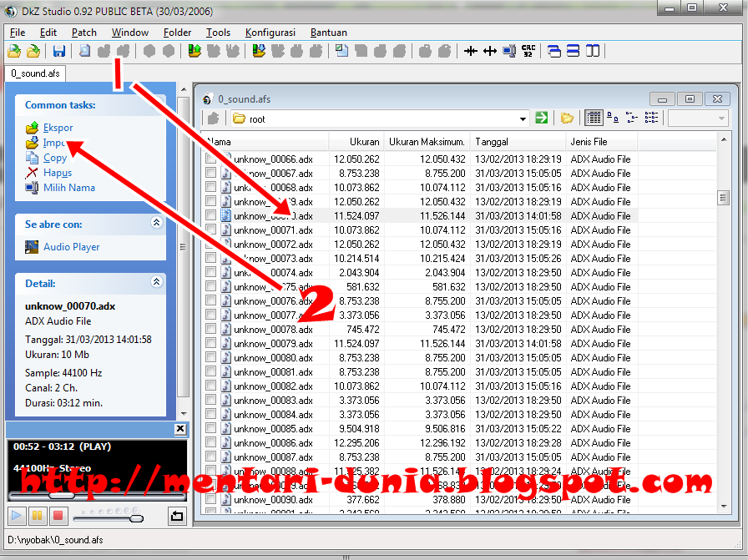Click the file list vertical scrollbar thumb
This screenshot has width=748, height=560.
724,197
